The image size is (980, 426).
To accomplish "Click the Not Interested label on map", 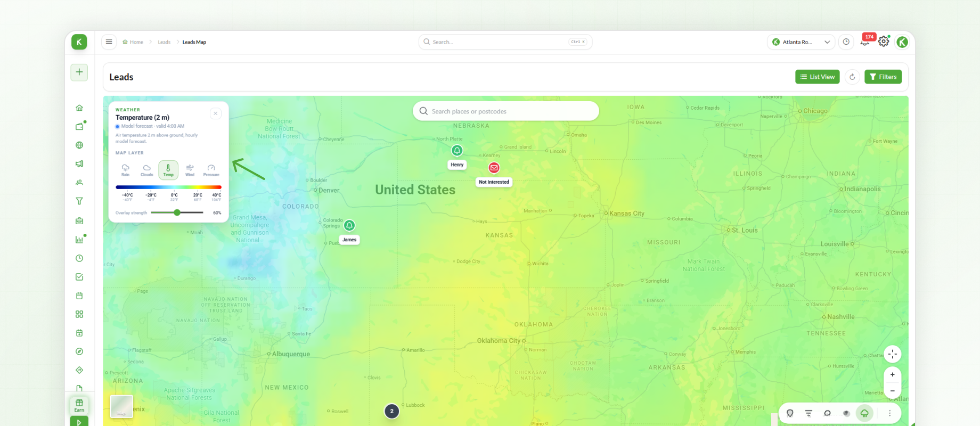I will (494, 182).
